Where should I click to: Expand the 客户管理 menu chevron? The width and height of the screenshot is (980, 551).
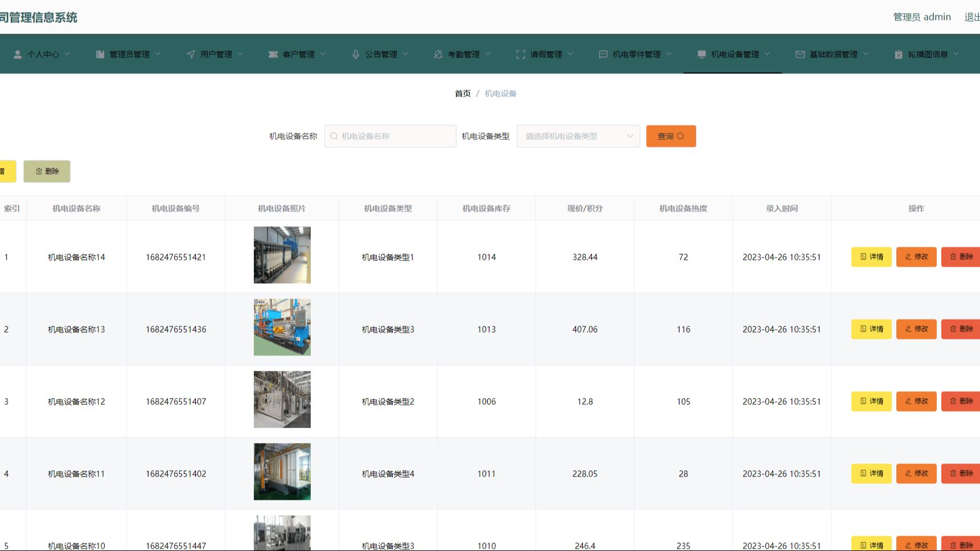pyautogui.click(x=323, y=53)
